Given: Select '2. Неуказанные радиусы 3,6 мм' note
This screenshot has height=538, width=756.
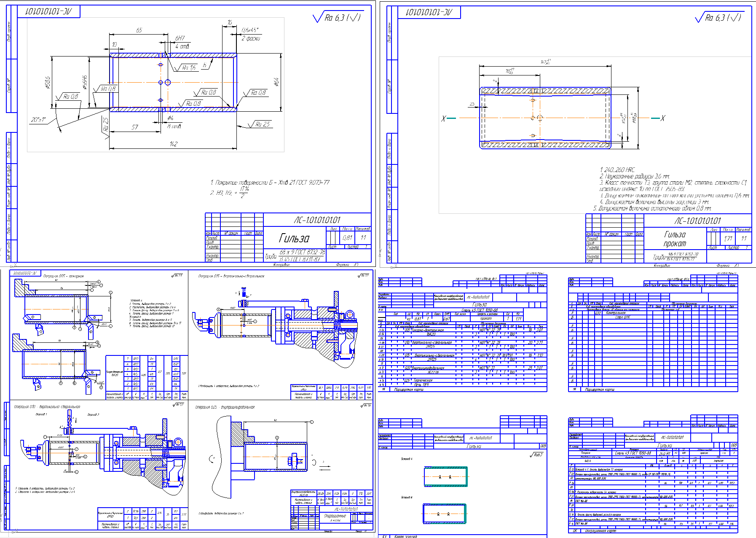Looking at the screenshot, I should (x=634, y=176).
